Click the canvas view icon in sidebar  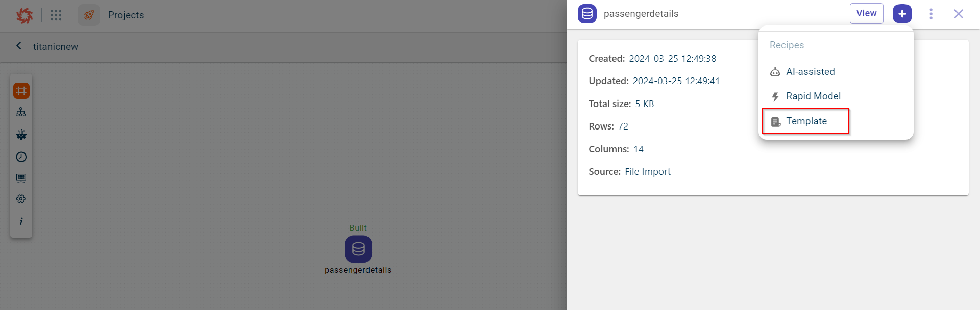point(21,91)
